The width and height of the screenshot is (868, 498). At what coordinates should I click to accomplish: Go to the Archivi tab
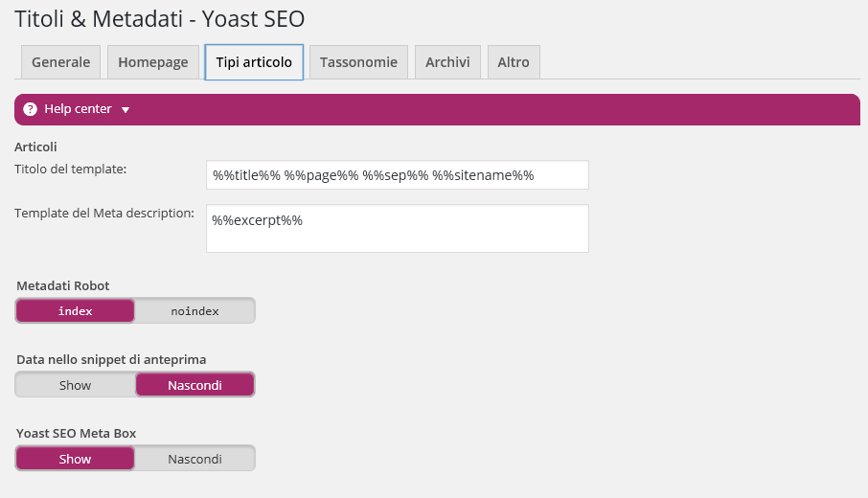(x=447, y=62)
